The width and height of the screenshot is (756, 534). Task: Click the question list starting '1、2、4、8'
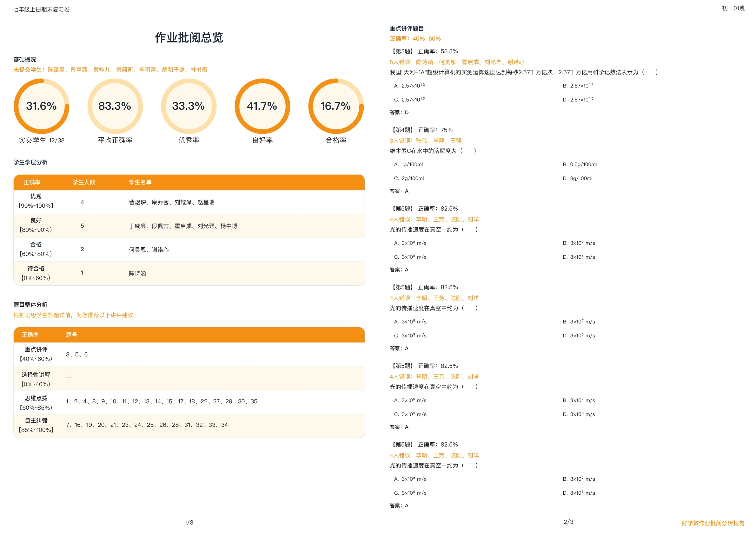(162, 401)
